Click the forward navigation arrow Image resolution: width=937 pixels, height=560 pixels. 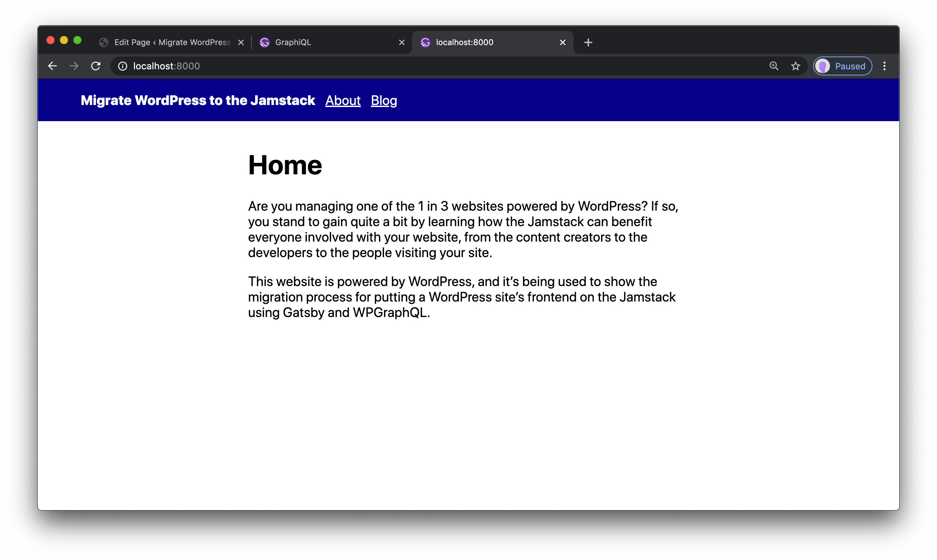pos(74,66)
